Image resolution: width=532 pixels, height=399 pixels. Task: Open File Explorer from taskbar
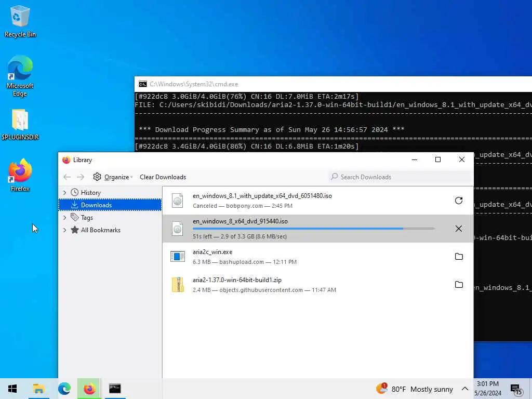pos(38,389)
